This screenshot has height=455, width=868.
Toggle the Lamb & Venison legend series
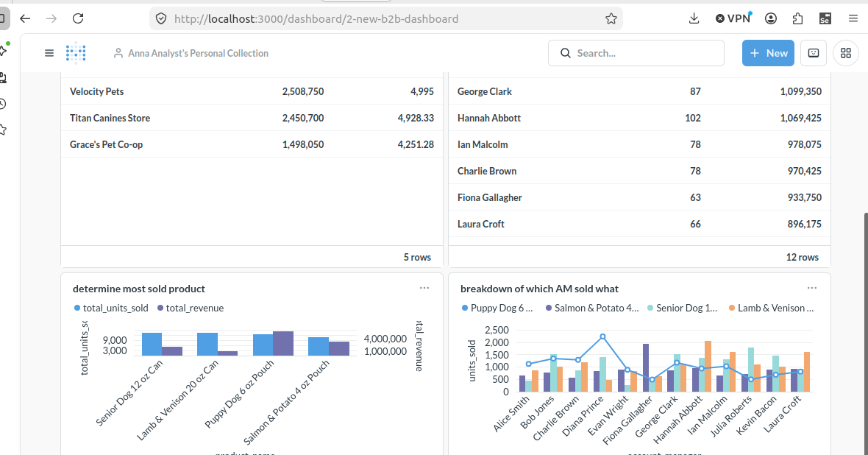[771, 308]
